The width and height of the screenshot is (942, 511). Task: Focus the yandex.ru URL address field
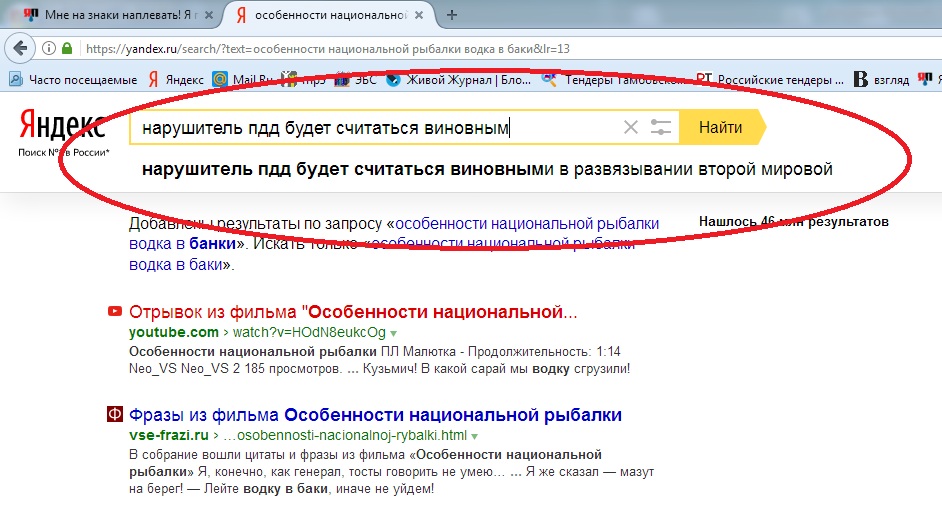[x=328, y=49]
